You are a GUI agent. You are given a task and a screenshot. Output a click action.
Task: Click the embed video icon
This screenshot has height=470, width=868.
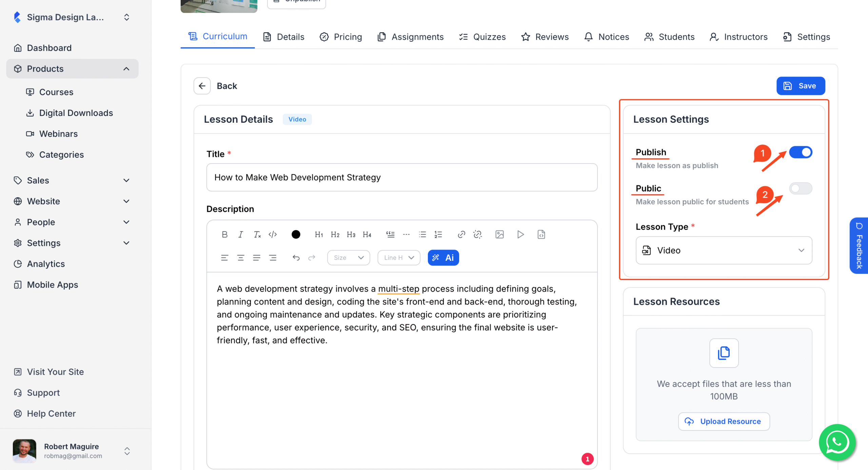click(x=520, y=234)
